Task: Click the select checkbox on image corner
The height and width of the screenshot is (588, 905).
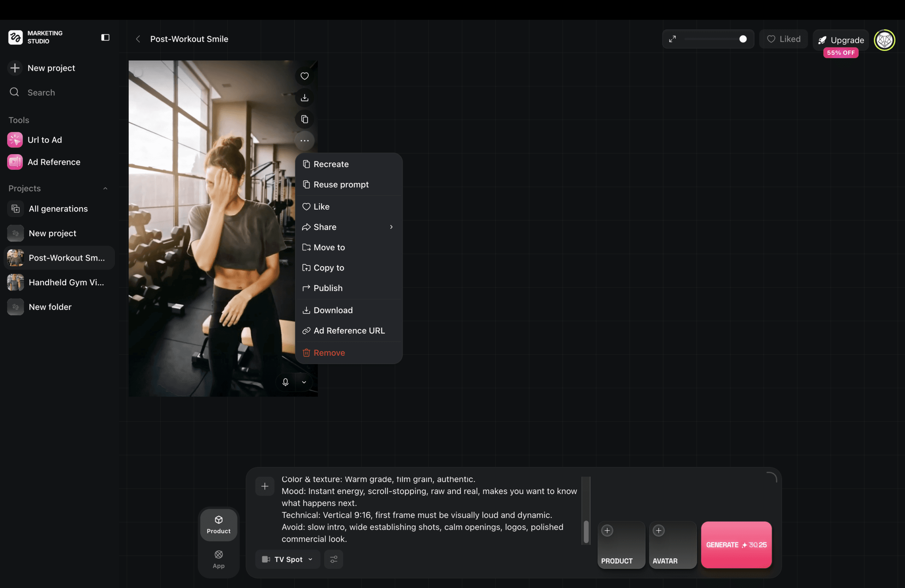Action: 139,72
